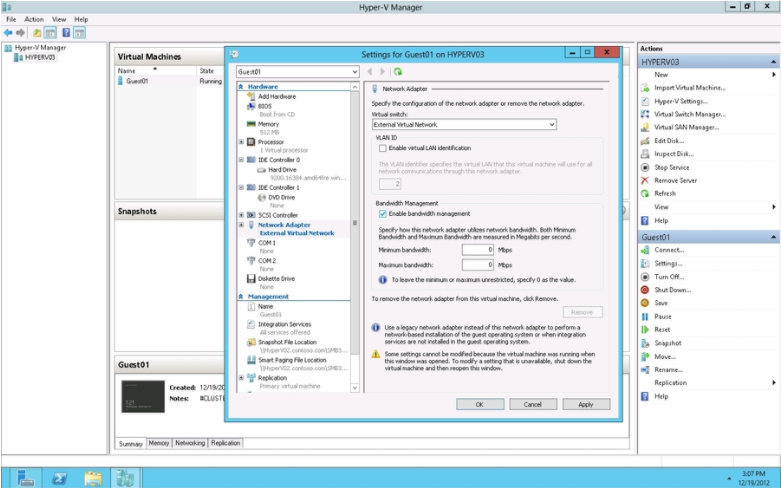This screenshot has height=488, width=781.
Task: Open the Action menu
Action: 34,19
